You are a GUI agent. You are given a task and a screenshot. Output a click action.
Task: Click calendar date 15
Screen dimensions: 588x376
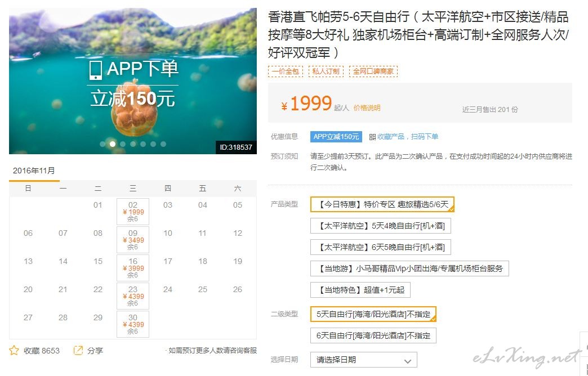(x=98, y=261)
